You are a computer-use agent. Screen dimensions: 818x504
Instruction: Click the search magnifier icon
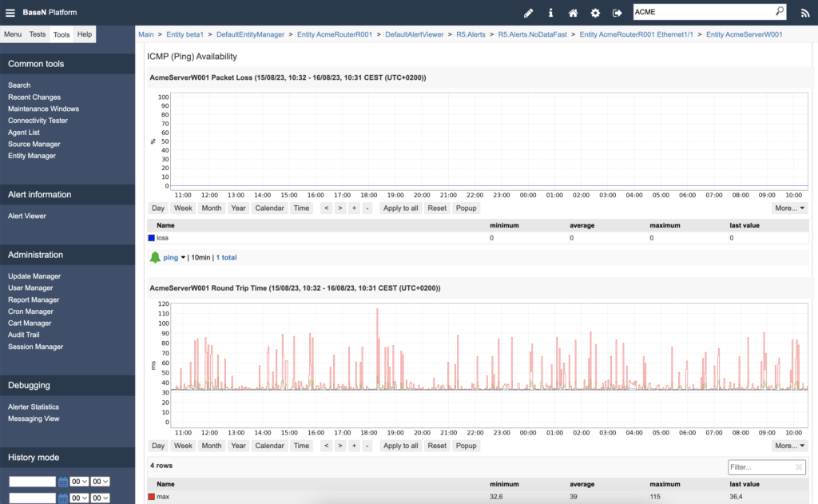(780, 11)
